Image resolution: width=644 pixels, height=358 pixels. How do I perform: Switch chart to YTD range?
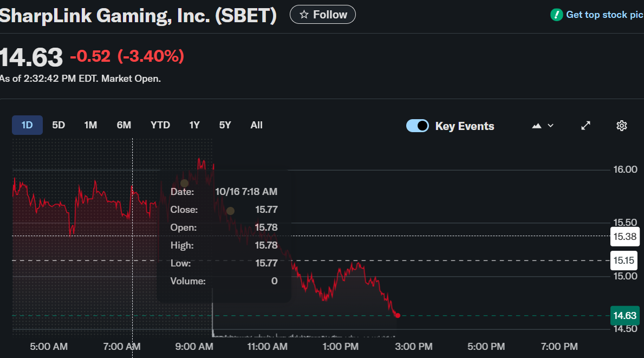160,125
